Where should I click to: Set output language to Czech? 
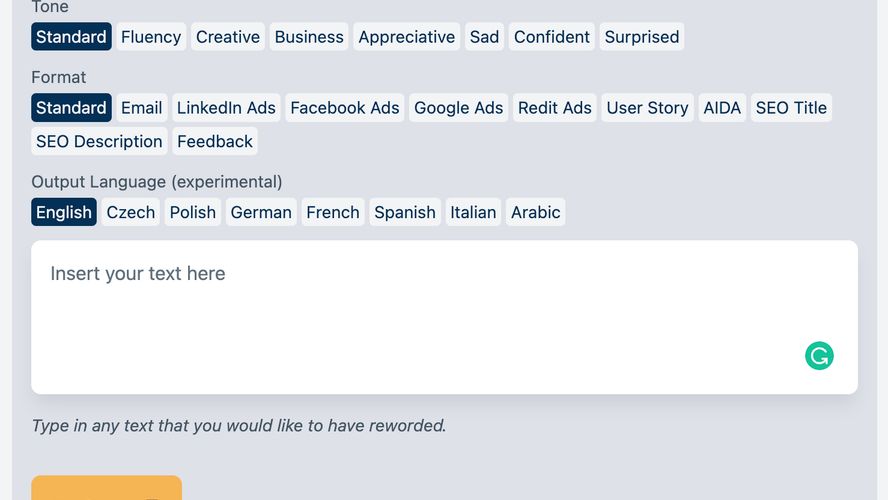click(x=131, y=212)
